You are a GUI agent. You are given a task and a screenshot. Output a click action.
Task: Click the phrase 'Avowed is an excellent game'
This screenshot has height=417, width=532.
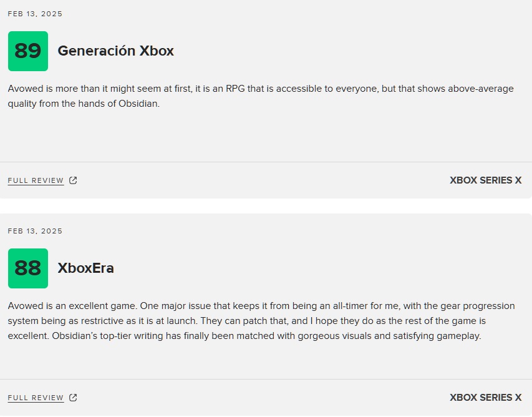65,306
